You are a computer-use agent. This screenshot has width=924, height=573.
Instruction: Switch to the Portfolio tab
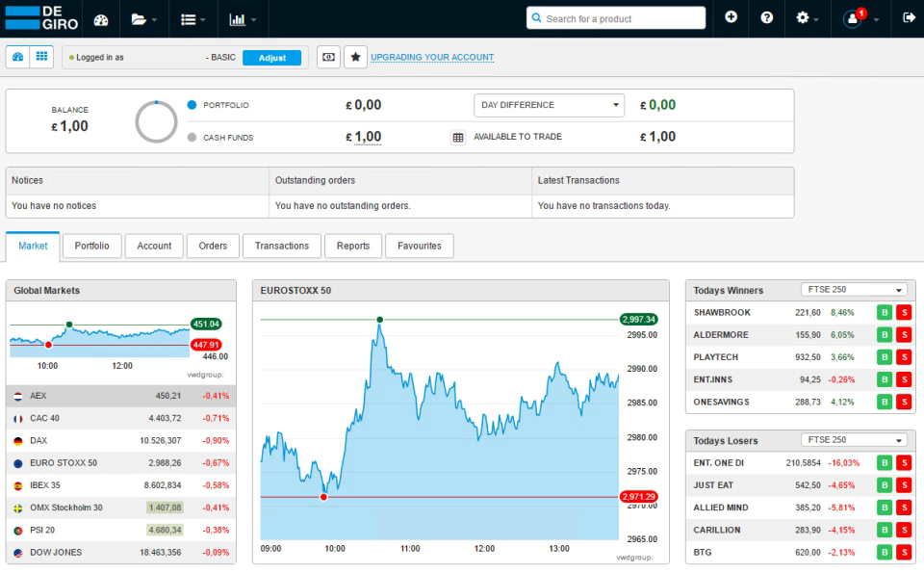click(92, 246)
